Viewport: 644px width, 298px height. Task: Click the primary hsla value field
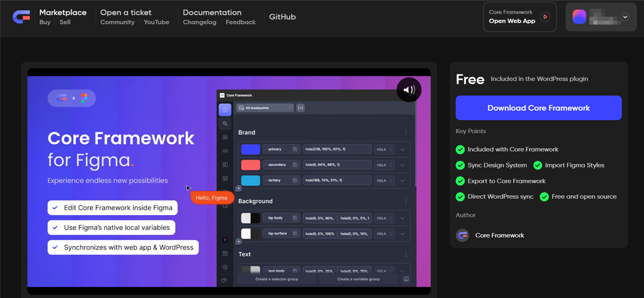coord(337,149)
